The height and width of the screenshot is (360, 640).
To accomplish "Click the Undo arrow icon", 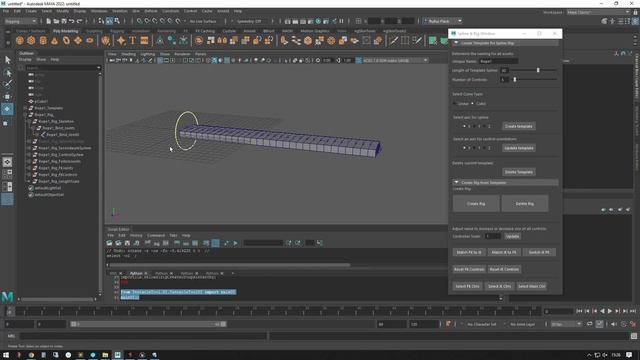I will pyautogui.click(x=72, y=21).
